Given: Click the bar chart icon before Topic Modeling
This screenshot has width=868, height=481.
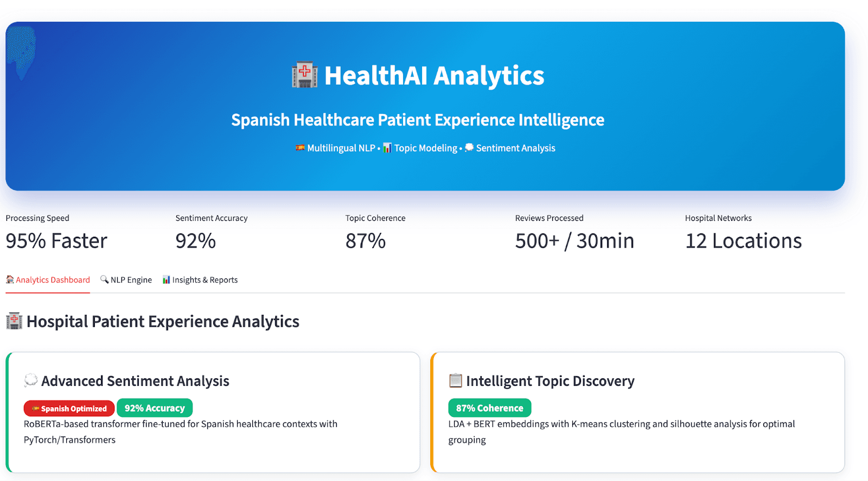Looking at the screenshot, I should click(387, 148).
